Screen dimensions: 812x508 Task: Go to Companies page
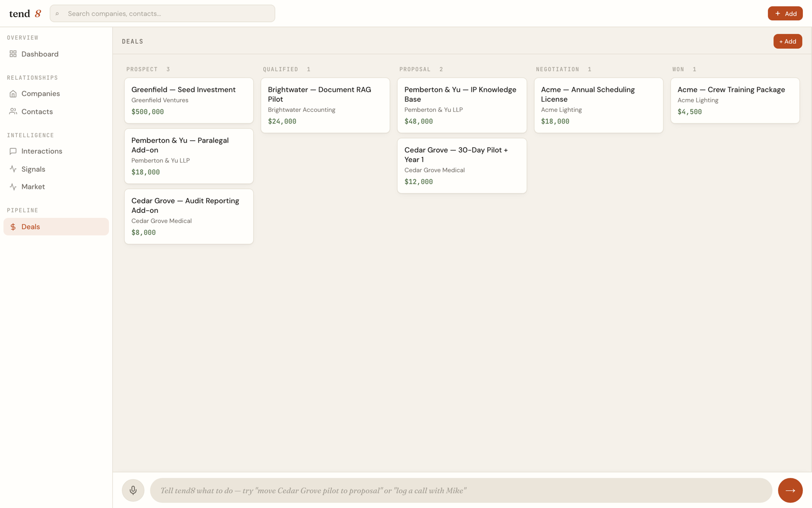(x=56, y=93)
